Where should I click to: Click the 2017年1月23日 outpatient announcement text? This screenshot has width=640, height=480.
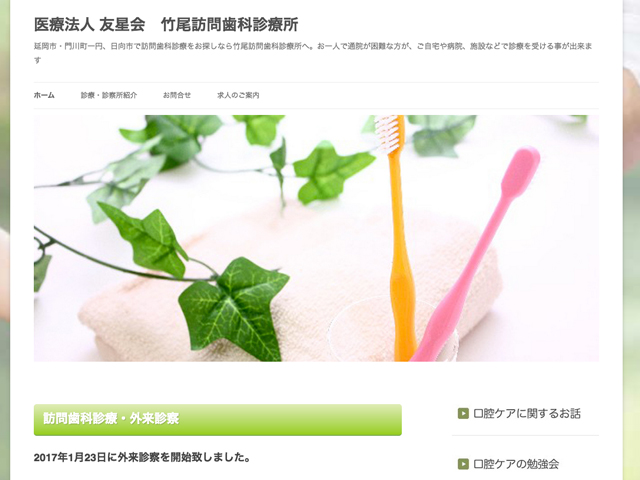click(x=142, y=457)
